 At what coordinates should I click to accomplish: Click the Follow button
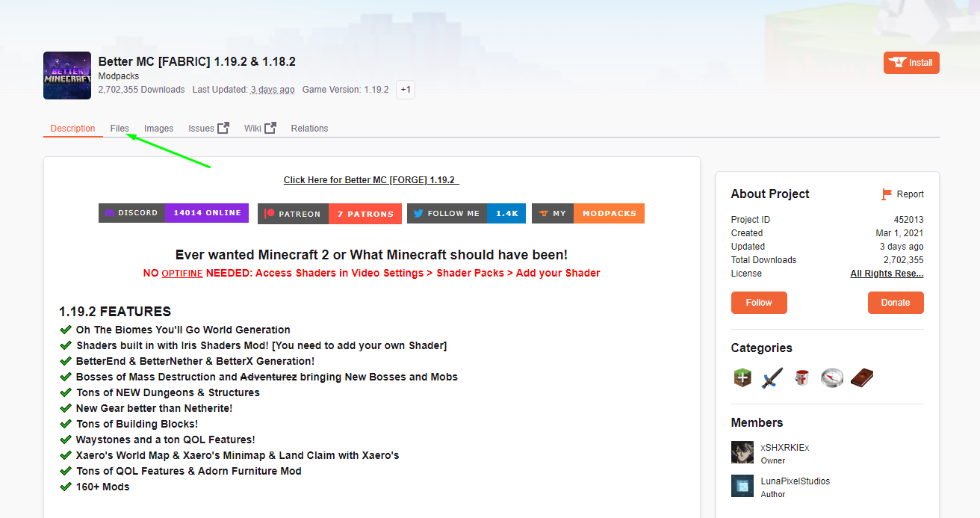click(759, 303)
